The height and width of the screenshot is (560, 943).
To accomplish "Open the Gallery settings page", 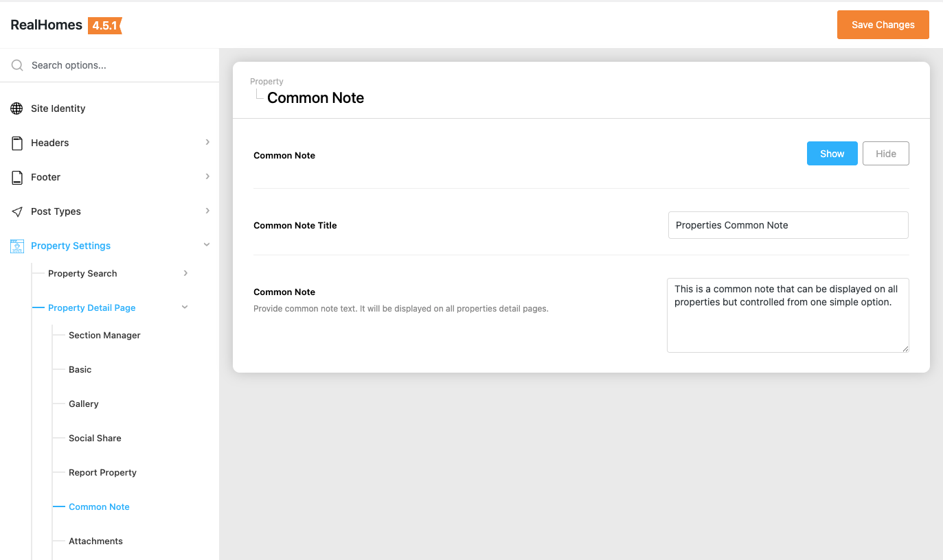I will (84, 404).
